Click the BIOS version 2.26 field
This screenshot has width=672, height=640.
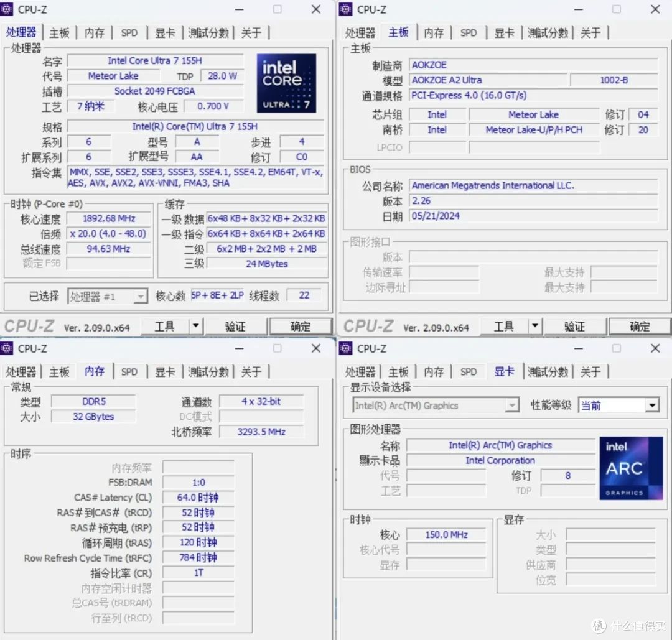(534, 201)
